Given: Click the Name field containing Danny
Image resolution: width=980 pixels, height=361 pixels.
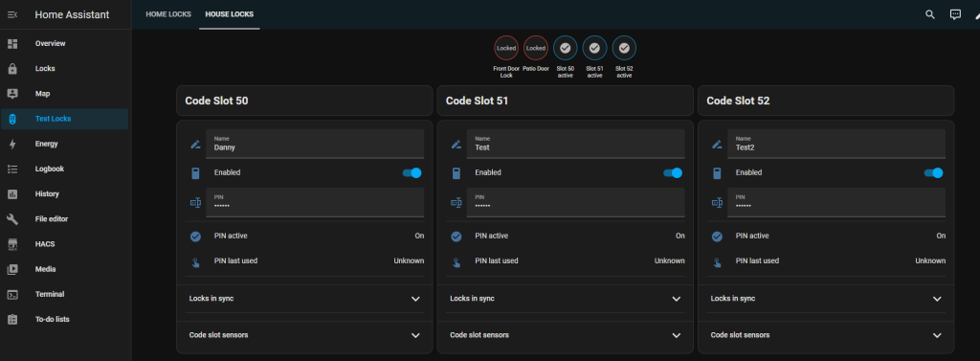Looking at the screenshot, I should click(315, 144).
